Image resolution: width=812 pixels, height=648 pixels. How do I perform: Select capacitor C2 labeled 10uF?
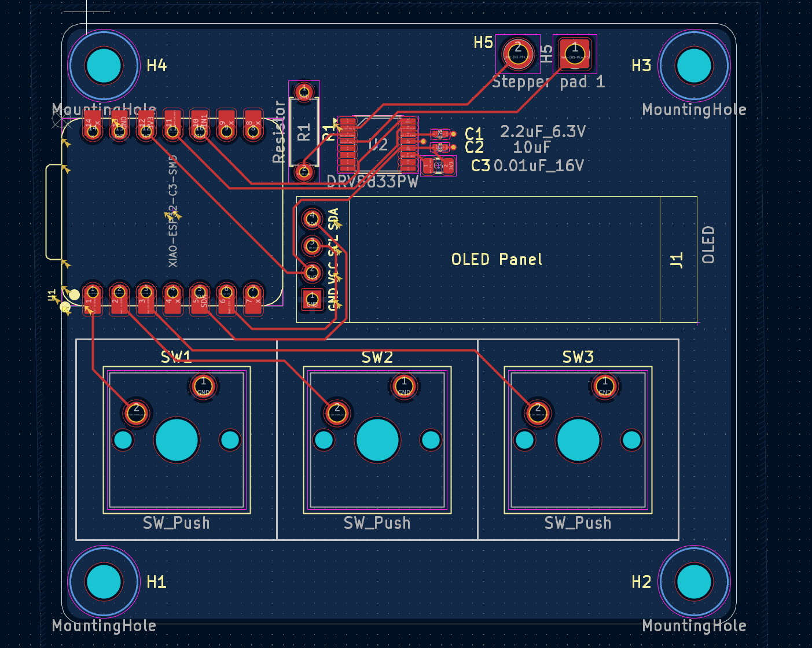pyautogui.click(x=440, y=148)
